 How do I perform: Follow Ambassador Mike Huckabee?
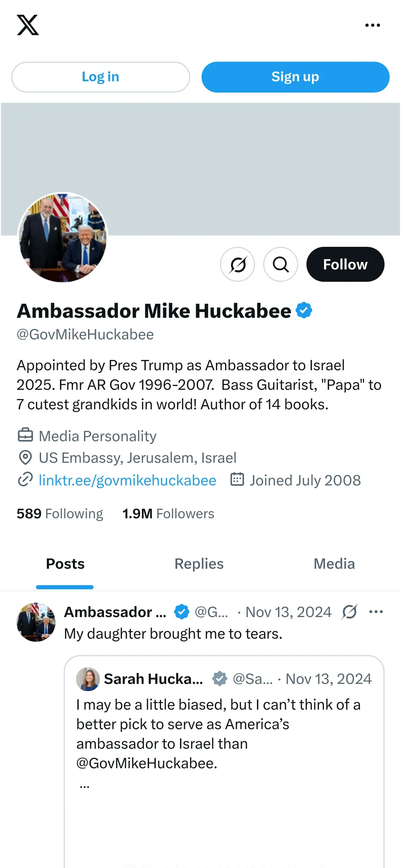(345, 264)
